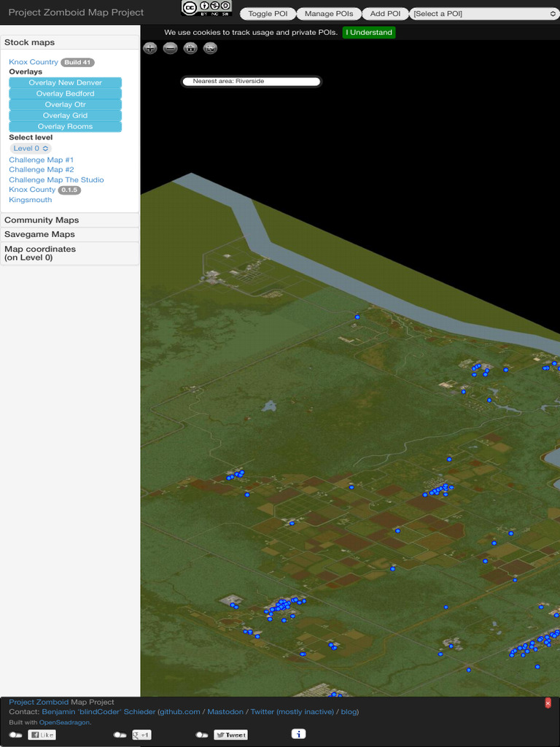
Task: Open the Challenge Map The Studio link
Action: [56, 179]
